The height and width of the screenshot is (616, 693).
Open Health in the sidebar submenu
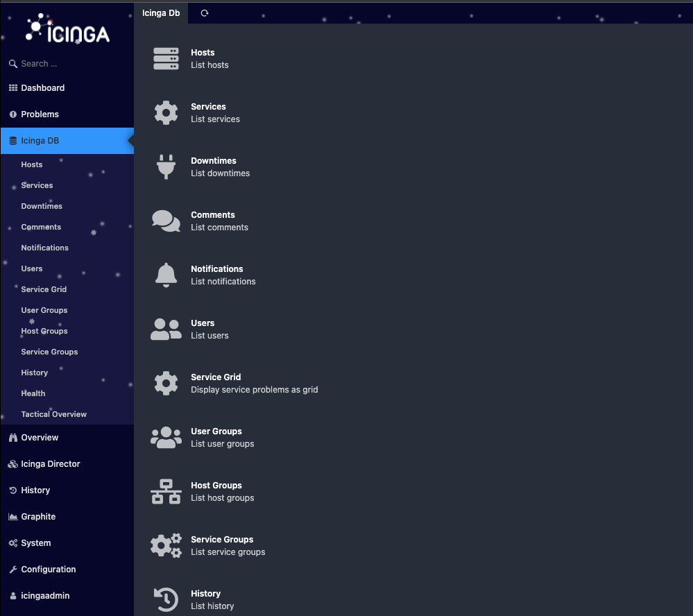[33, 393]
